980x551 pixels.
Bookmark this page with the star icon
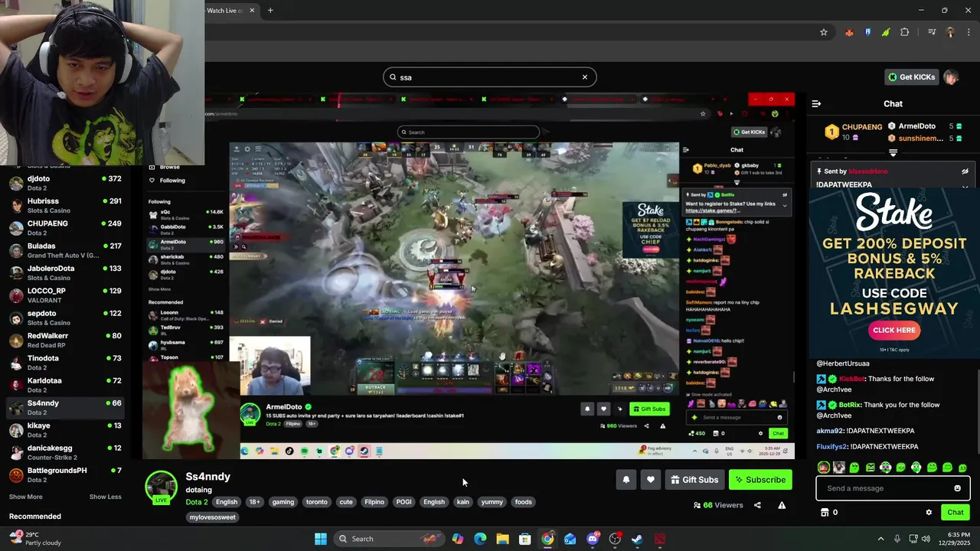[x=824, y=32]
